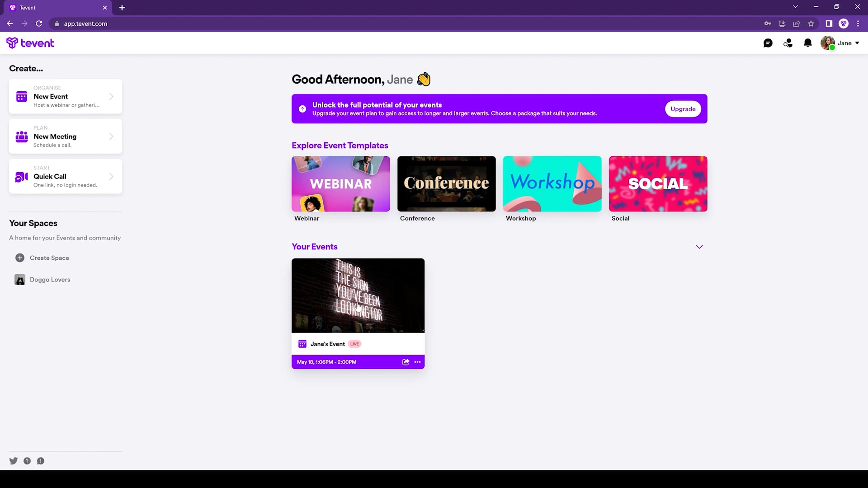Click the Doggo Lovers space avatar
Screen dimensions: 868x488
click(x=20, y=280)
